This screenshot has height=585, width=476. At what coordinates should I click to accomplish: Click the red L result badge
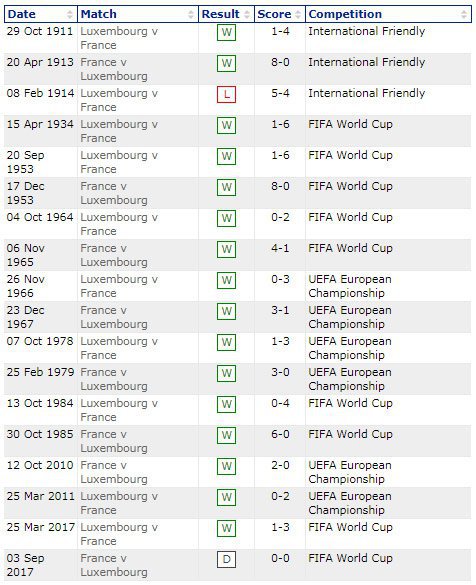point(226,95)
